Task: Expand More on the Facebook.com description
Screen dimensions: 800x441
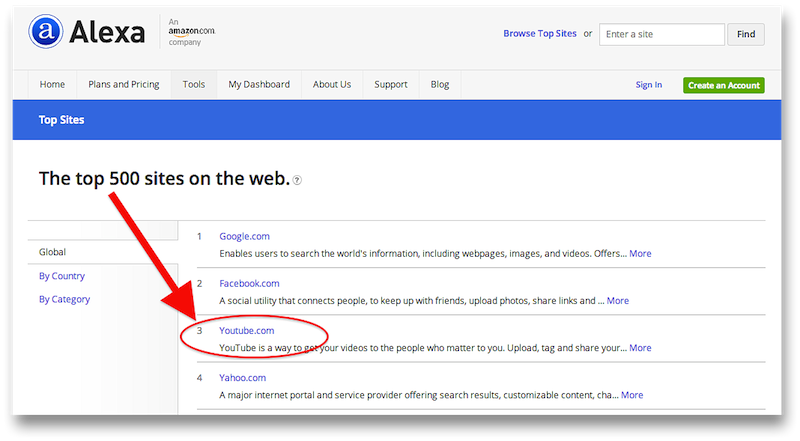Action: click(x=617, y=301)
